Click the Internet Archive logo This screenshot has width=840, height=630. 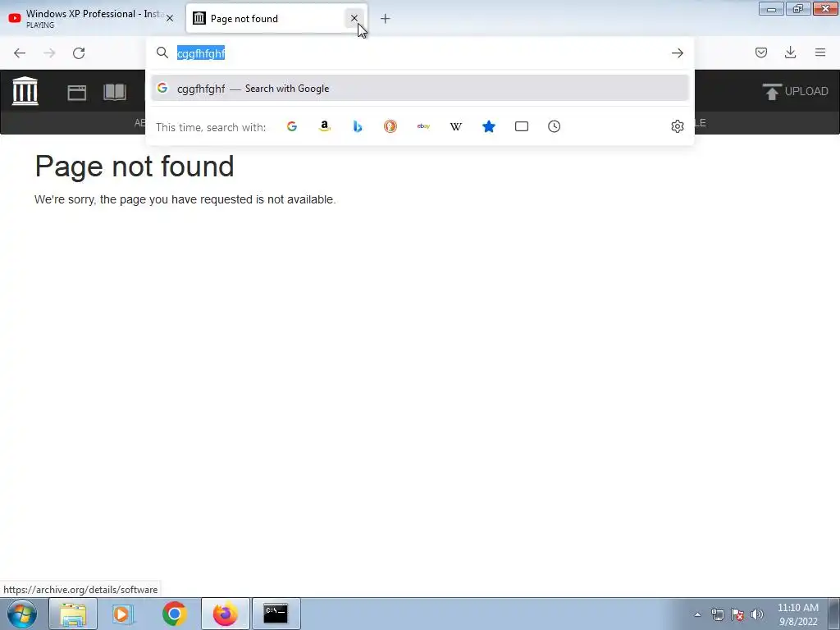[25, 91]
